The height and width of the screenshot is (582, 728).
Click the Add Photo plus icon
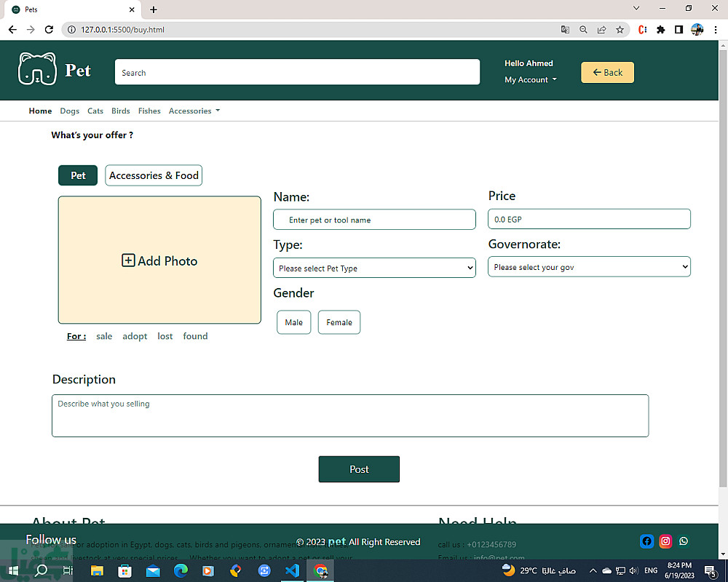(x=128, y=260)
